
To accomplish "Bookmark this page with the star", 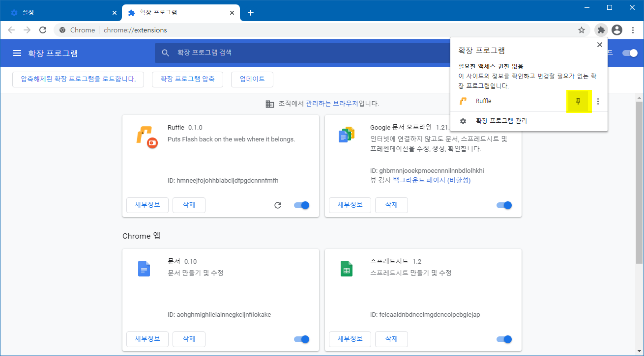I will (x=582, y=30).
